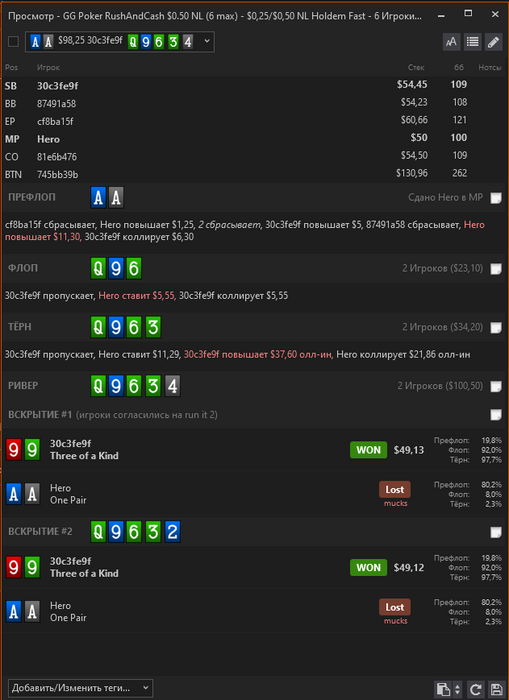Screen dimensions: 509x700
Task: Expand the hand selector dropdown arrow
Action: (x=207, y=41)
